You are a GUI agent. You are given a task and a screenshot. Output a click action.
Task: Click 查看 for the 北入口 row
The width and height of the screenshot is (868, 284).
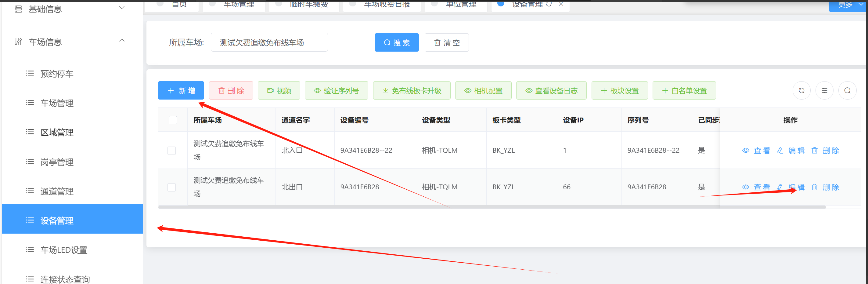tap(756, 151)
